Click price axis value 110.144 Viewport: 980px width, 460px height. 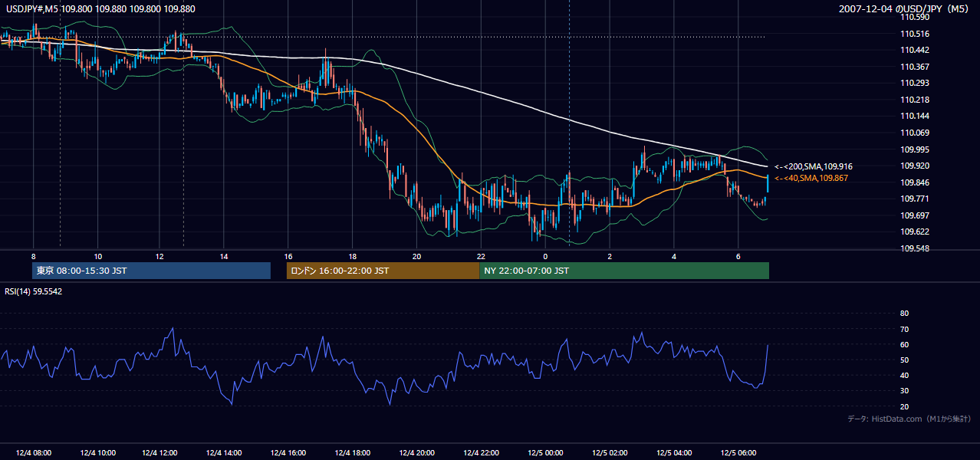pyautogui.click(x=916, y=116)
